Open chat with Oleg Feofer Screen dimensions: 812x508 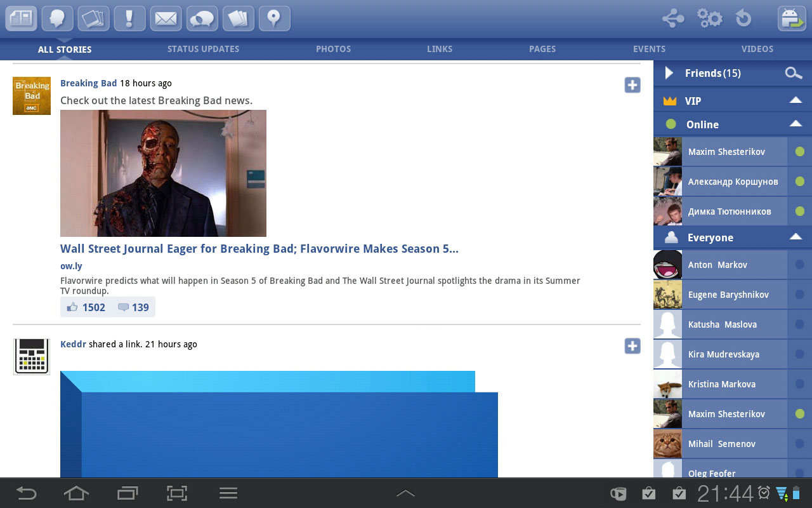pos(733,469)
